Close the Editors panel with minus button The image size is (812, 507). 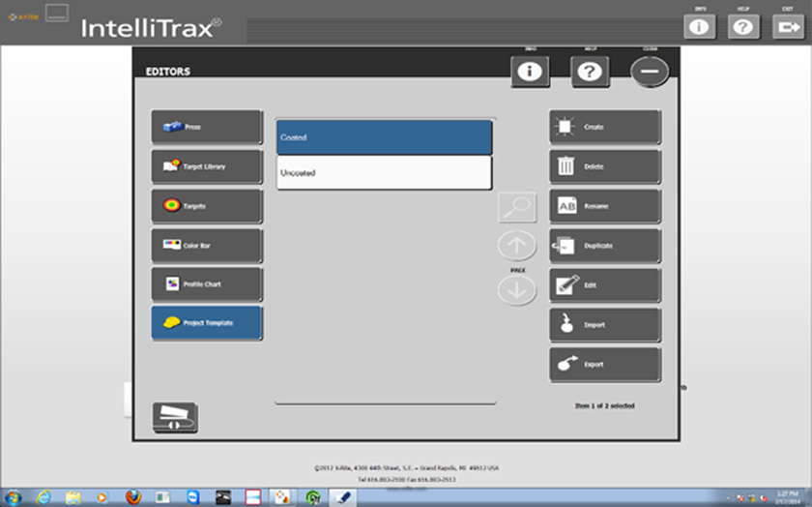[650, 71]
